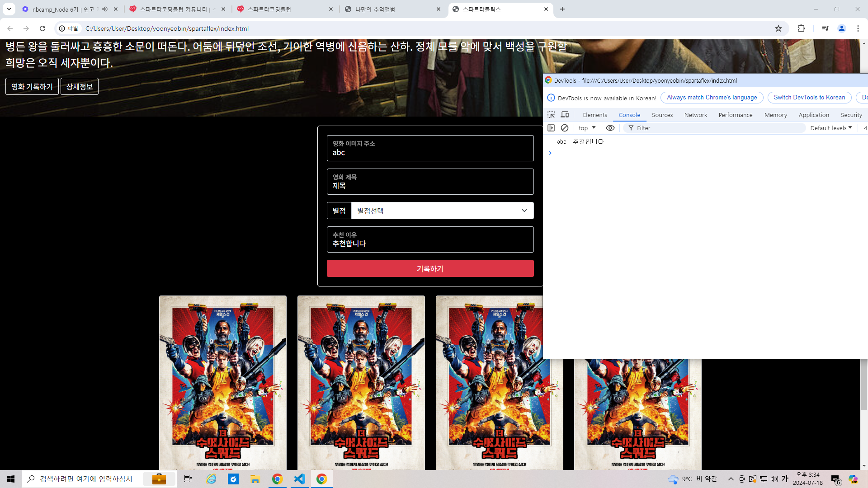The width and height of the screenshot is (868, 488).
Task: Open the Security tab in DevTools
Action: (851, 115)
